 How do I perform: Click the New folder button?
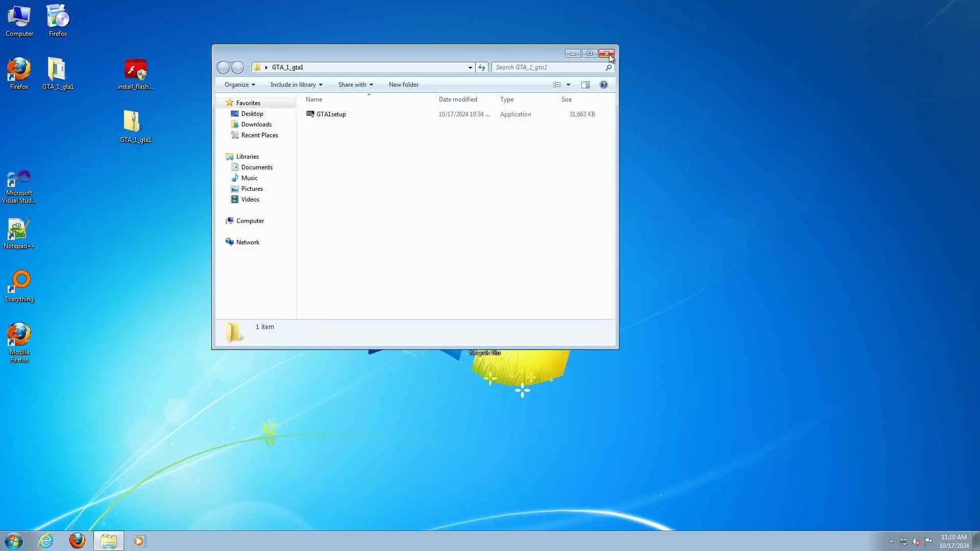coord(403,85)
